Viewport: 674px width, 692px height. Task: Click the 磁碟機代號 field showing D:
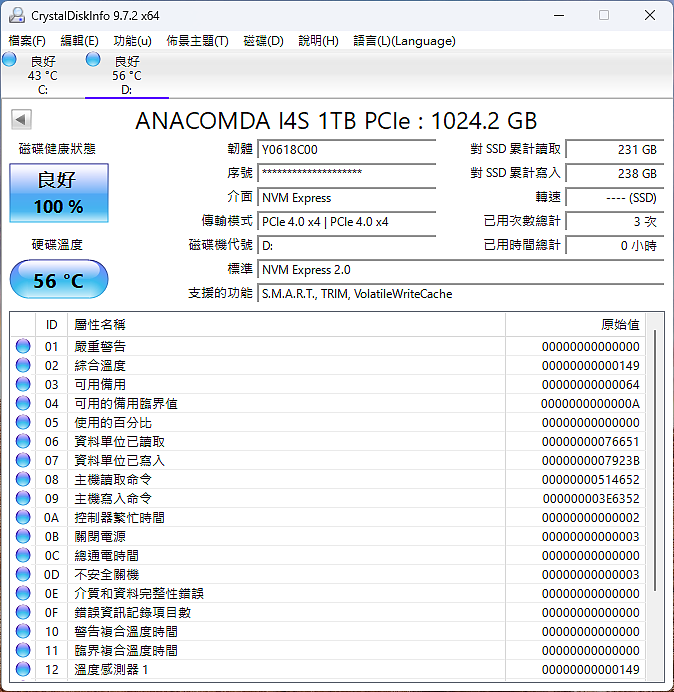(x=347, y=245)
